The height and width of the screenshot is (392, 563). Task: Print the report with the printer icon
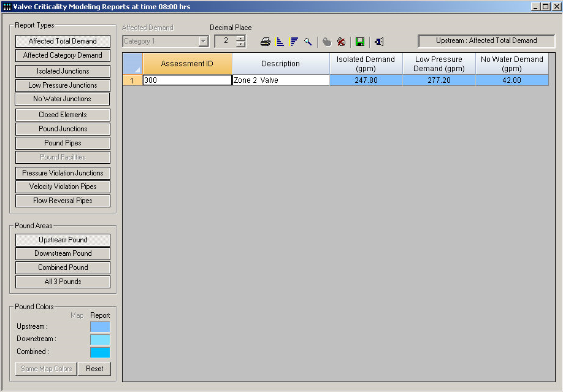click(266, 42)
